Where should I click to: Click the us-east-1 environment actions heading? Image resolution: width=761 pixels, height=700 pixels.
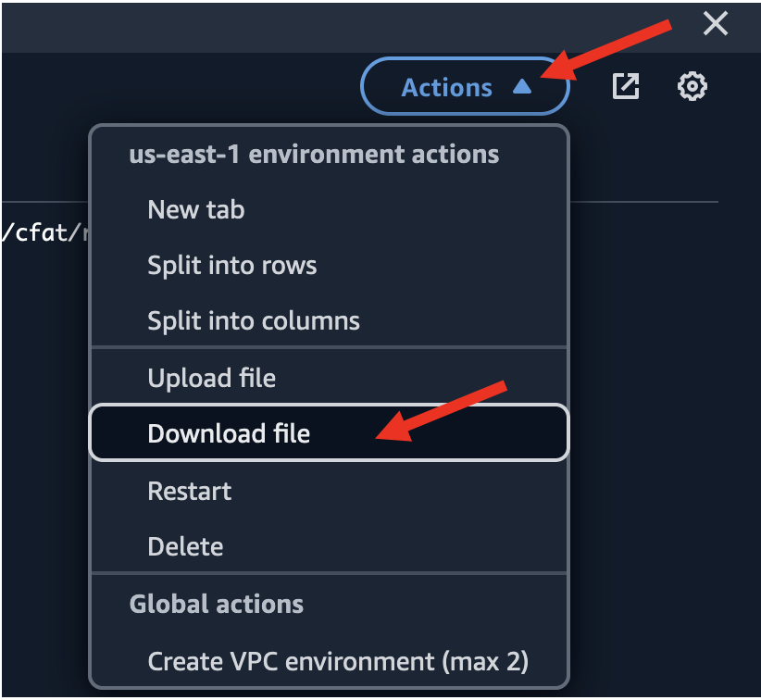(x=314, y=154)
